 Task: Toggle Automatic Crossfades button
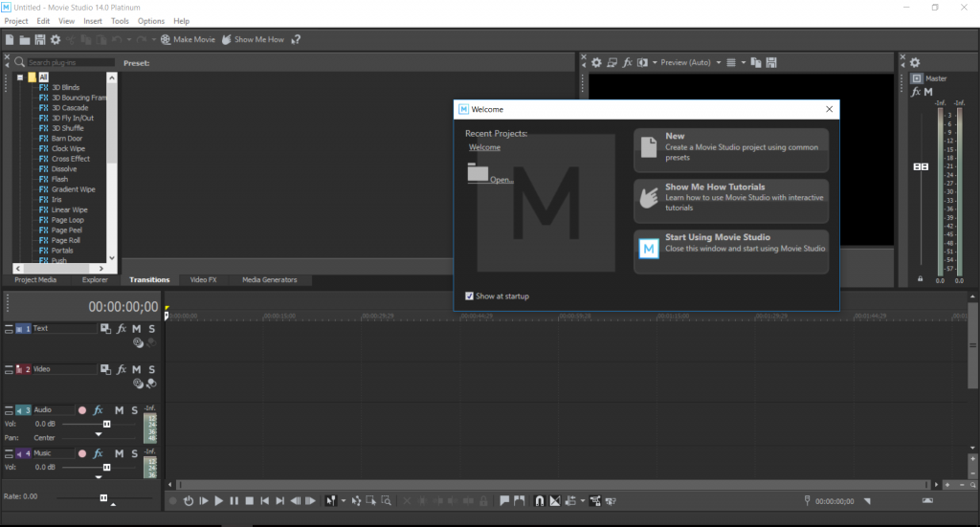555,501
